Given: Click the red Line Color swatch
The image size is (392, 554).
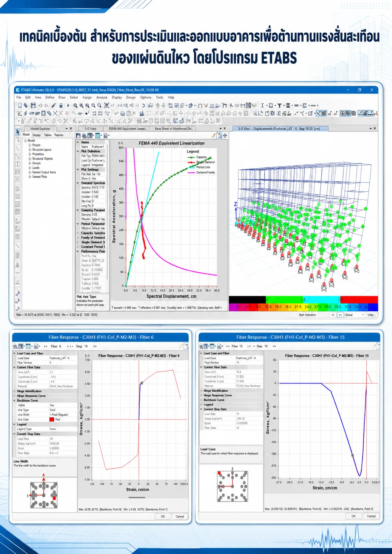Looking at the screenshot, I should pos(52,419).
